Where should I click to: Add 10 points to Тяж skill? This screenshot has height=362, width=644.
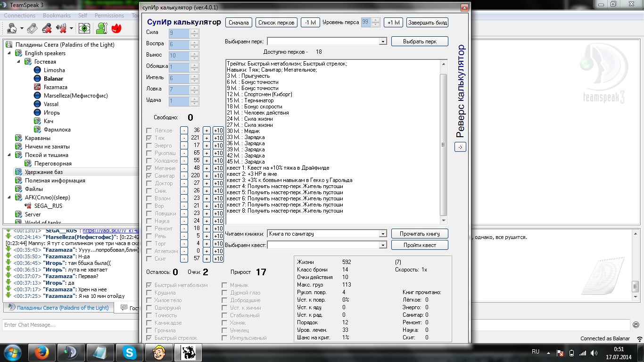click(218, 138)
